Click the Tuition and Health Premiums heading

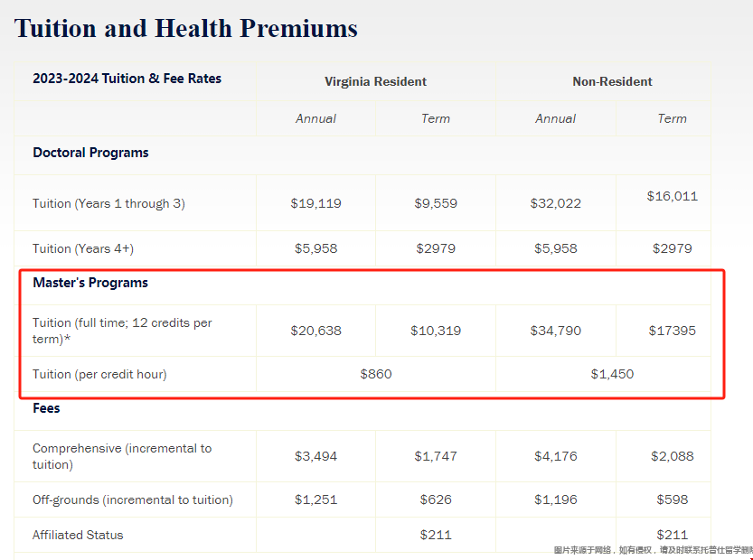[186, 28]
